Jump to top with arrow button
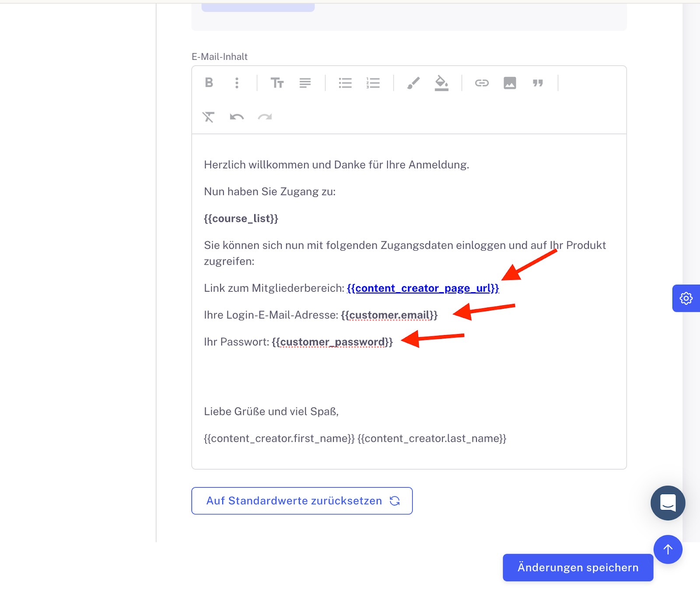 click(x=668, y=549)
